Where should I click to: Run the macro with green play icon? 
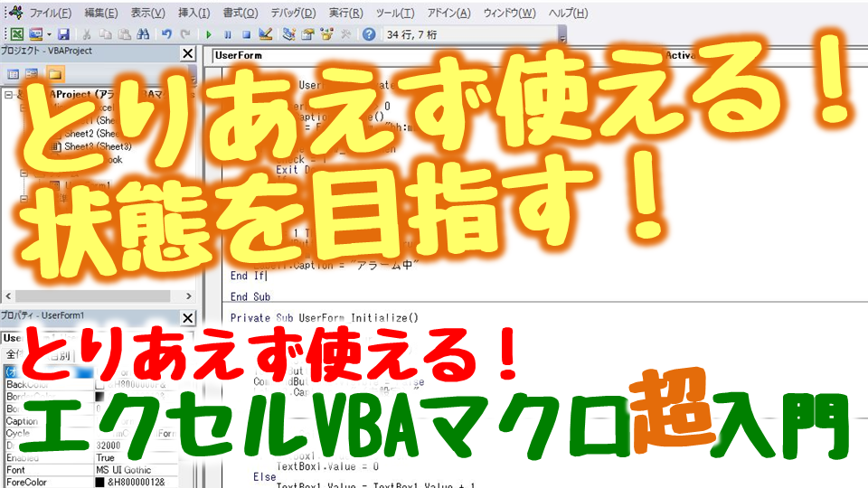click(x=209, y=34)
